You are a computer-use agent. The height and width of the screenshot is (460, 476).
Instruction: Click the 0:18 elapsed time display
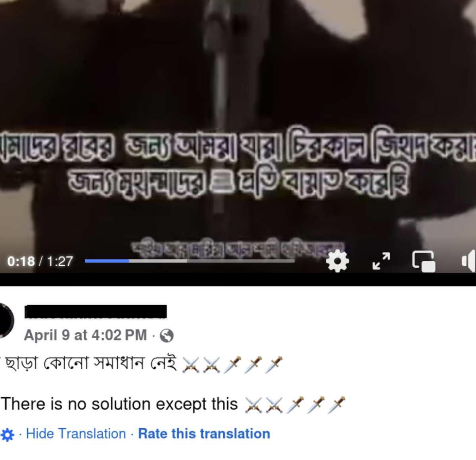coord(21,261)
